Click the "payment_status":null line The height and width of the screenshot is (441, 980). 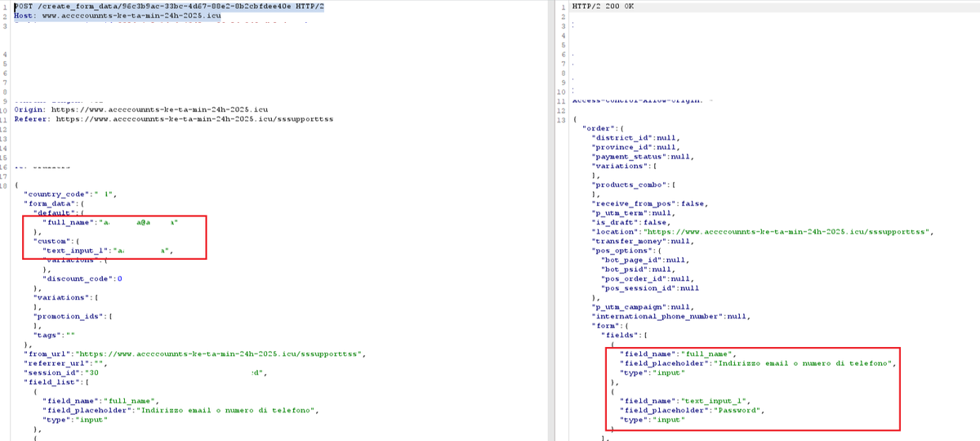pyautogui.click(x=644, y=156)
